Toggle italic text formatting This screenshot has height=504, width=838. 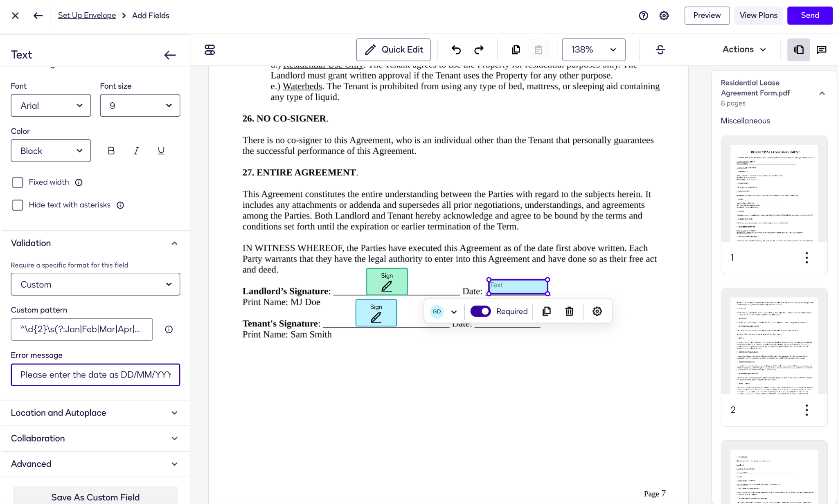(136, 151)
